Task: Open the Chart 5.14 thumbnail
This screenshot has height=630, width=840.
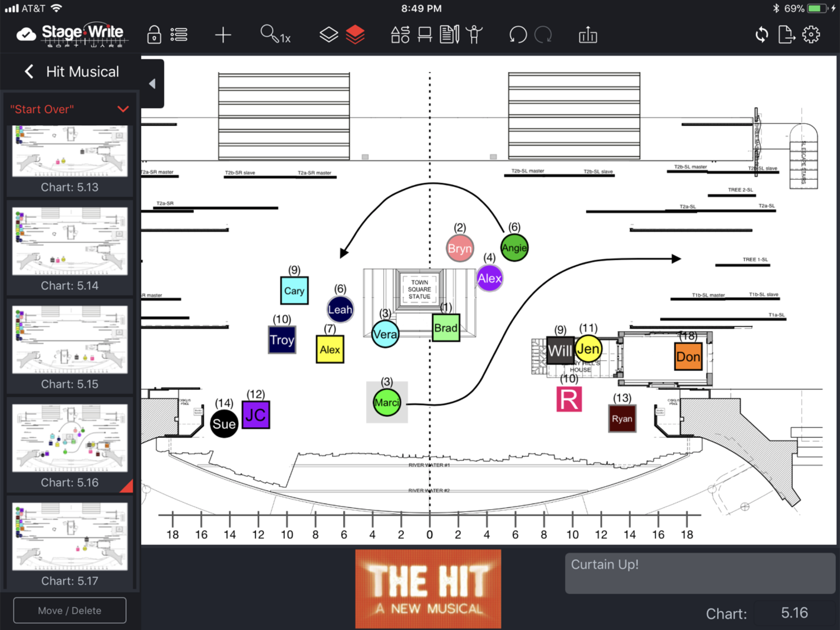Action: point(69,242)
